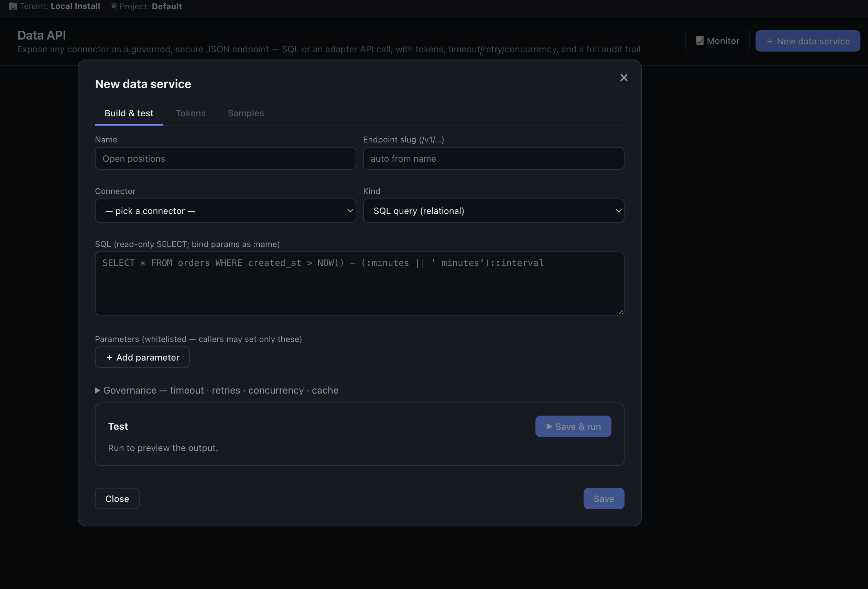Click the New data service button

[x=807, y=41]
